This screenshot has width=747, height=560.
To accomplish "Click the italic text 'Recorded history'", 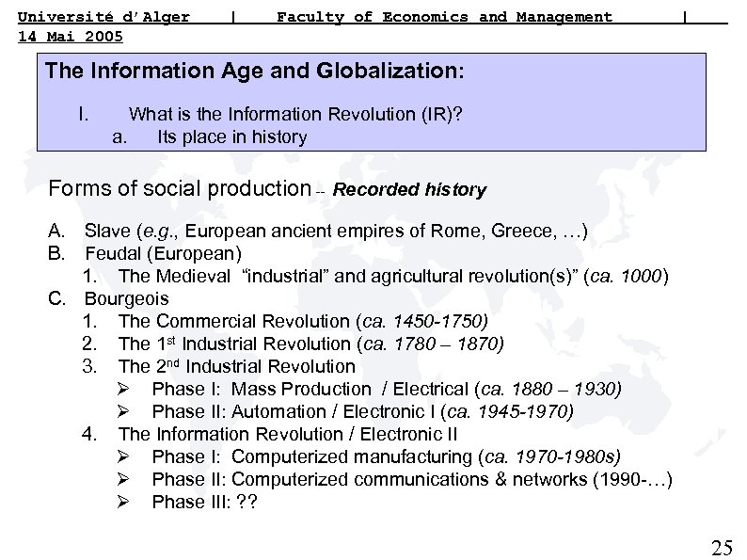I will [x=409, y=190].
